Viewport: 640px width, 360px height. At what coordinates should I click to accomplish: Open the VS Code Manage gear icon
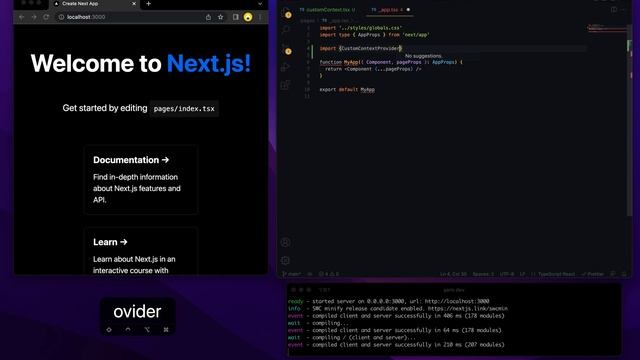[x=286, y=260]
